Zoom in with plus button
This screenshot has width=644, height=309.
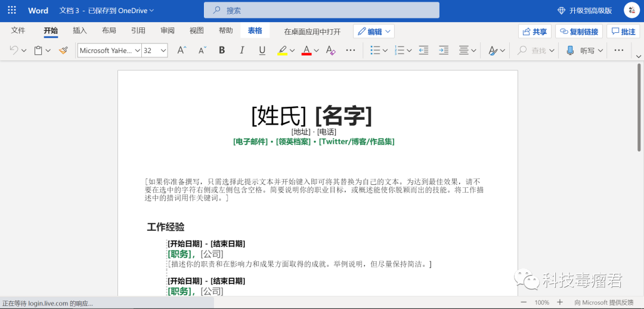559,302
